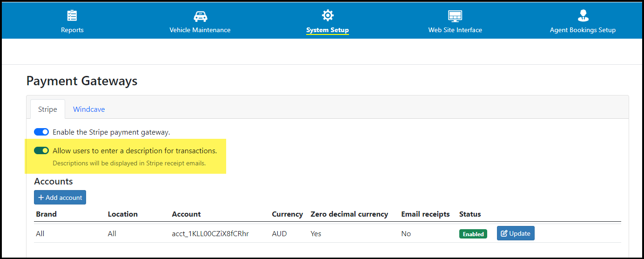Click account ID acct_1KLL00CZiX8fCRhr
This screenshot has height=259, width=644.
pos(210,234)
